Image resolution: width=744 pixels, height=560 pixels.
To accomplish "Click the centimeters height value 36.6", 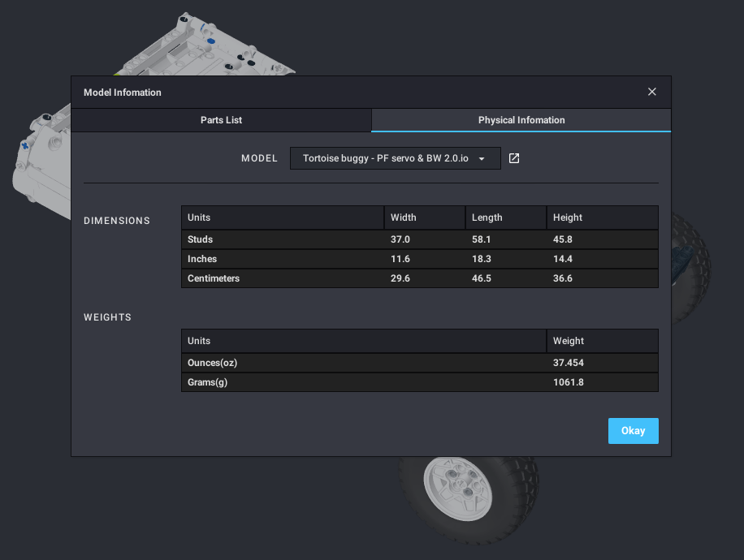I will pos(562,278).
